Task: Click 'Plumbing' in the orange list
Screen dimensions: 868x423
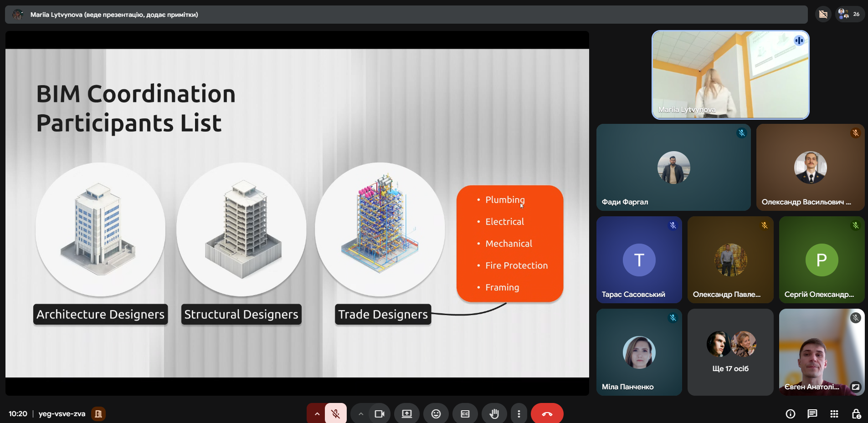Action: [505, 200]
